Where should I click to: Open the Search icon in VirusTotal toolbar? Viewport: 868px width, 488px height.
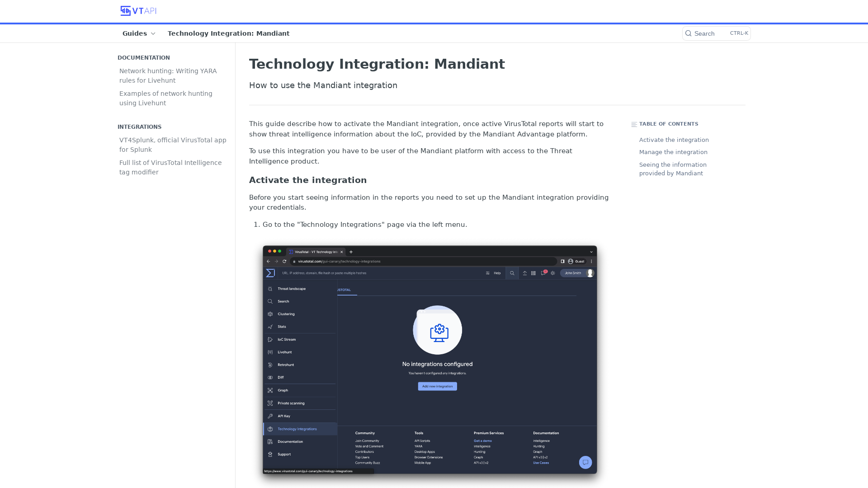(x=512, y=273)
